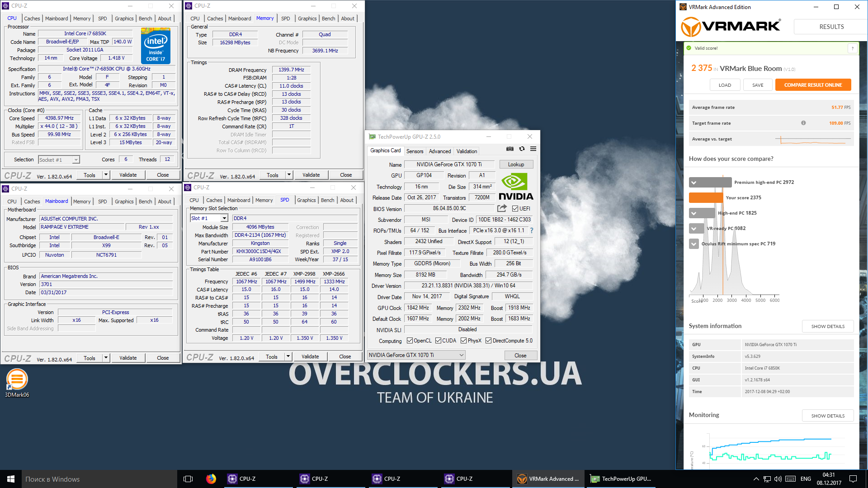Click volume icon in system tray
This screenshot has height=488, width=868.
pyautogui.click(x=778, y=479)
